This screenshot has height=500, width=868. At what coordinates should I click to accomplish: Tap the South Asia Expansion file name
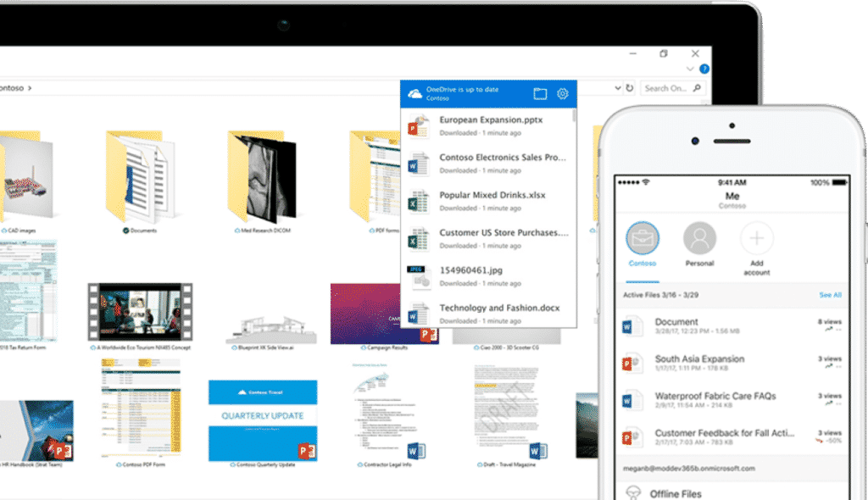[x=699, y=358]
